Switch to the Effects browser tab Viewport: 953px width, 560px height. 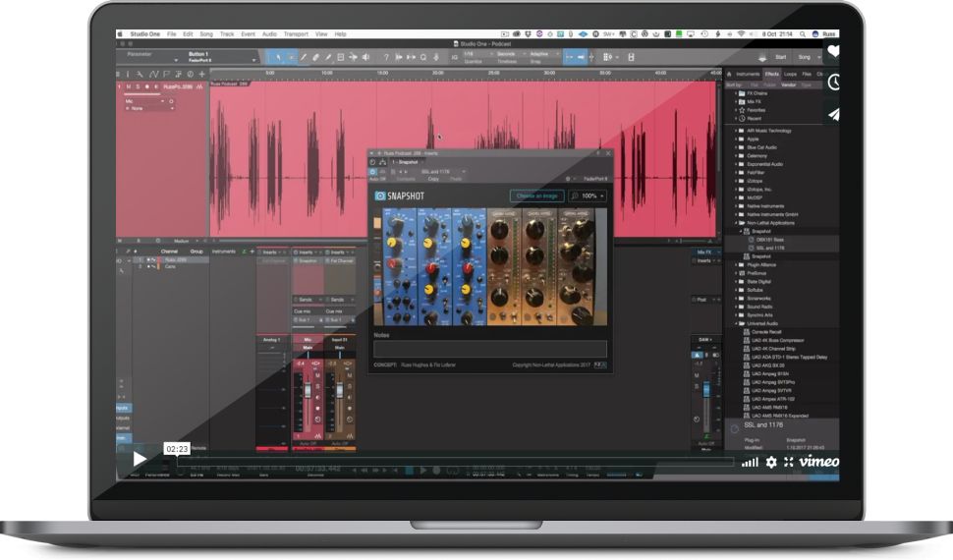click(x=772, y=75)
